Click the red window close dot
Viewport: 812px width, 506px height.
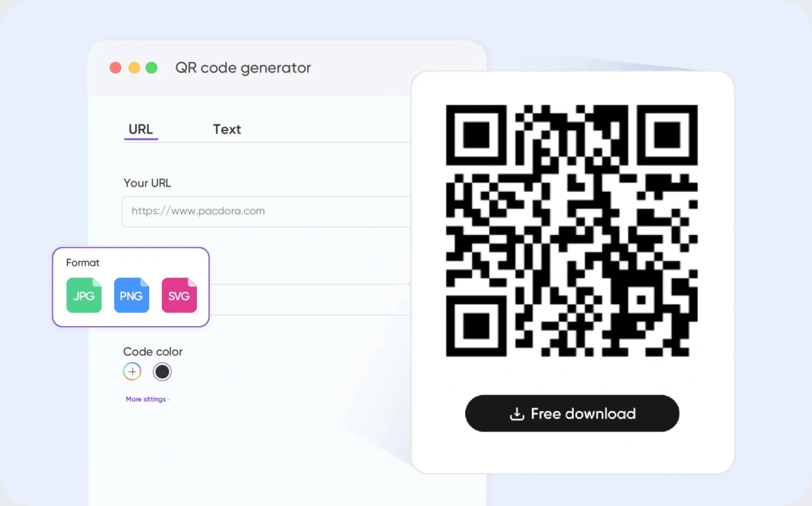(x=115, y=68)
